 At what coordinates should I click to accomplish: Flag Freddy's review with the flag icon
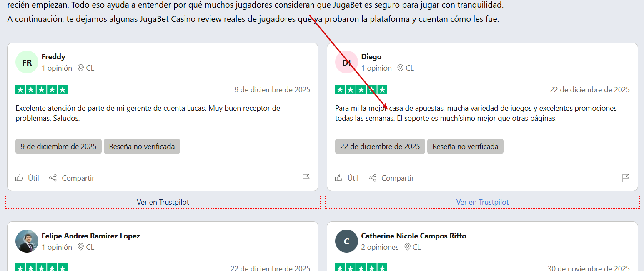click(306, 178)
